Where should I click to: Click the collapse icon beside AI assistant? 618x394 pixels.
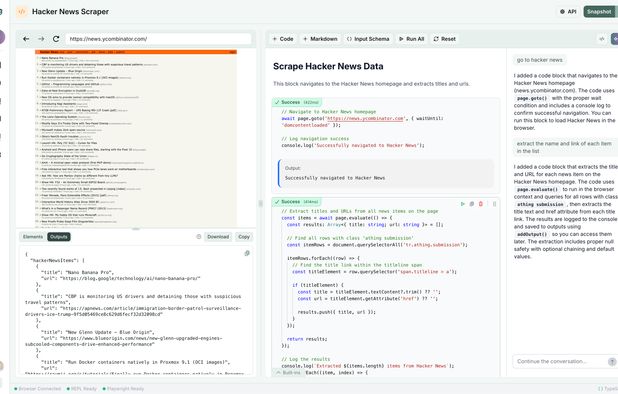point(601,39)
